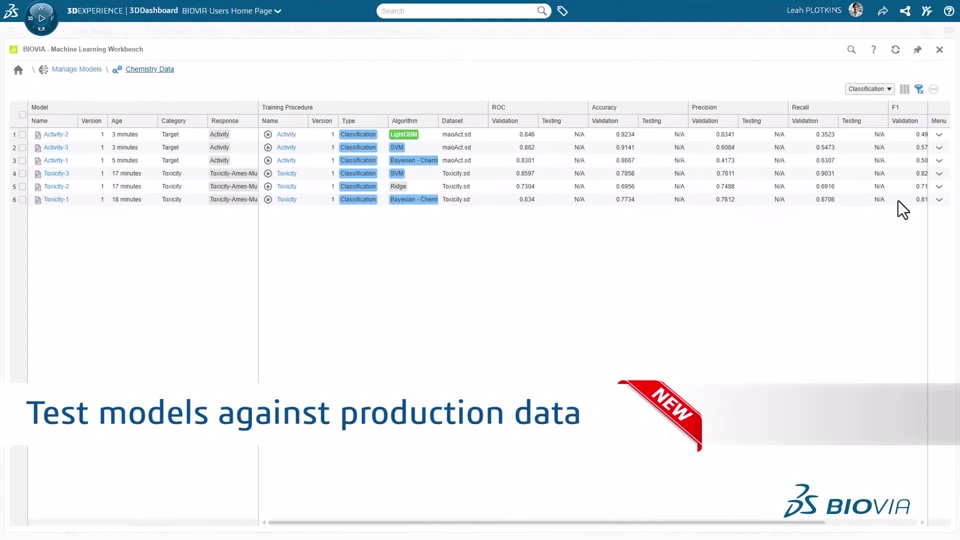Open the 3DEXPERIENCE compass icon
This screenshot has width=960, height=540.
coord(41,18)
